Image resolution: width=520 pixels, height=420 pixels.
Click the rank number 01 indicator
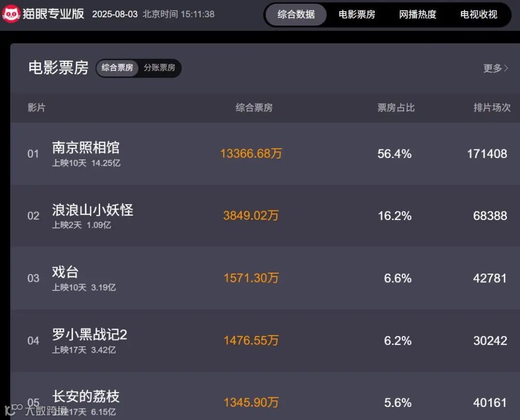click(34, 154)
